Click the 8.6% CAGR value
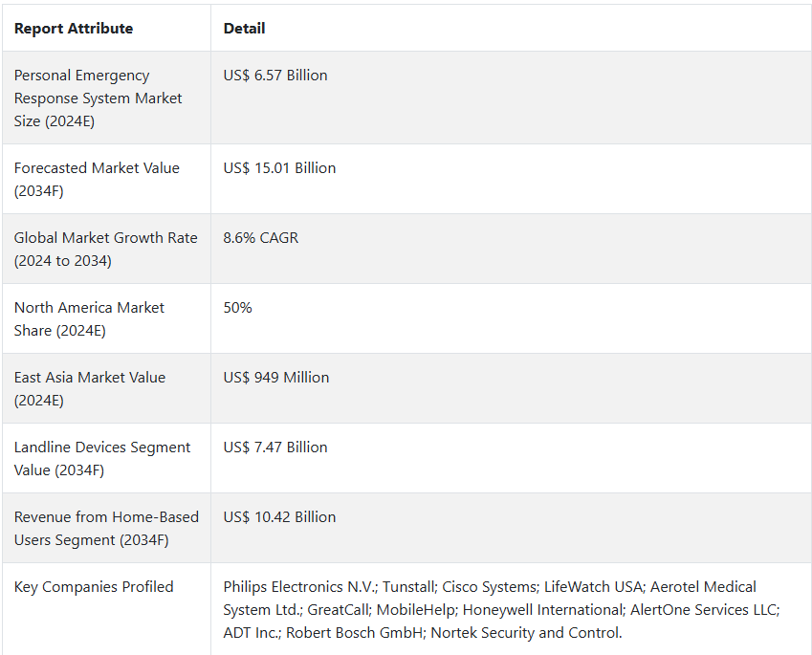Image resolution: width=812 pixels, height=655 pixels. click(x=260, y=238)
